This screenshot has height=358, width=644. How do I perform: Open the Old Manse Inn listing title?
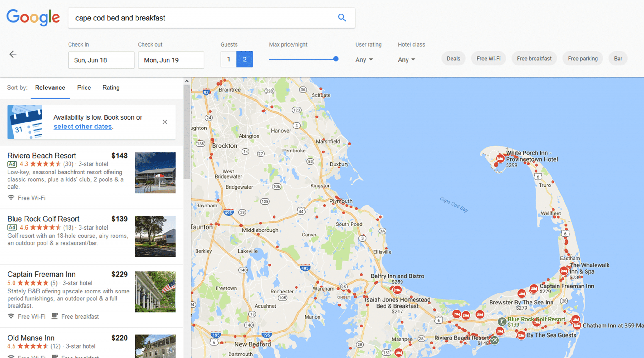pyautogui.click(x=31, y=338)
